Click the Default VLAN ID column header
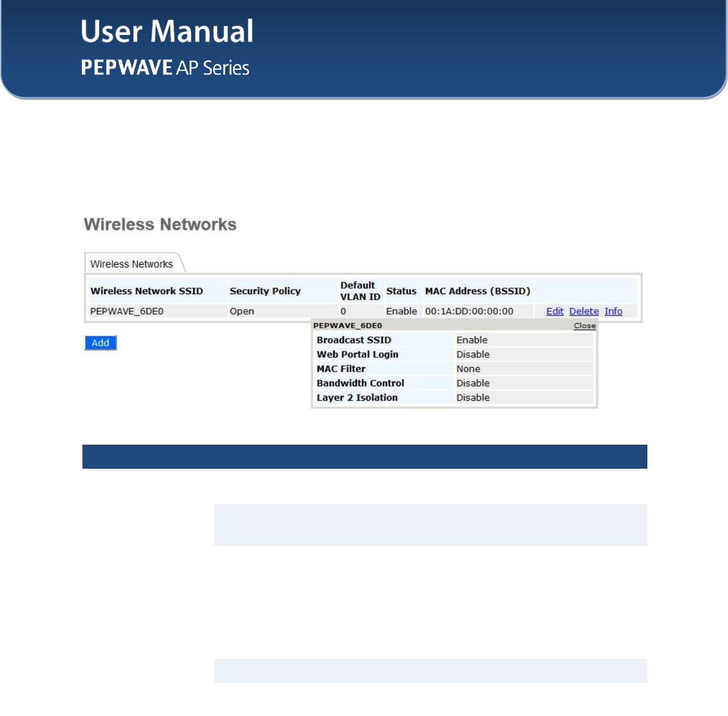This screenshot has width=728, height=716. tap(360, 291)
